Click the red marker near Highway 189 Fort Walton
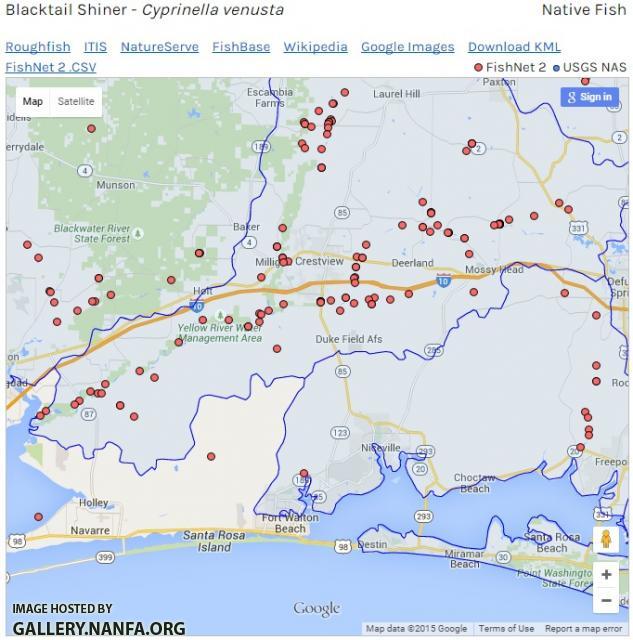 point(304,473)
